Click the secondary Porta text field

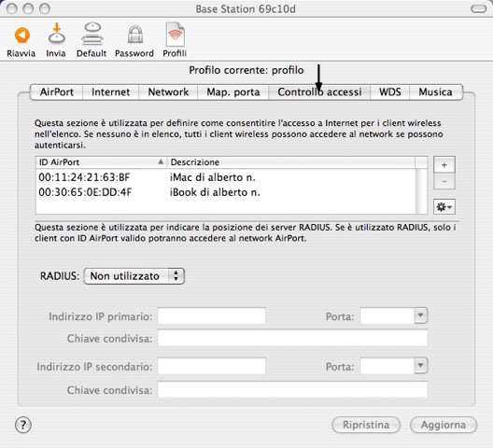(387, 366)
